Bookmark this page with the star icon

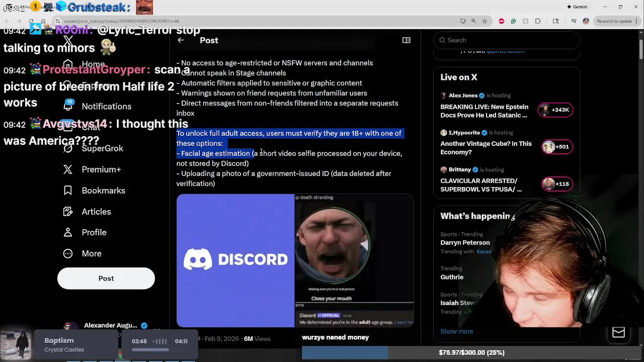pos(485,21)
